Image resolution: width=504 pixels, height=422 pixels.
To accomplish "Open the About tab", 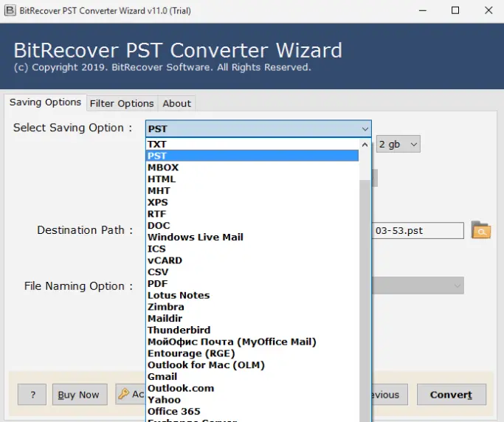I will click(x=177, y=103).
